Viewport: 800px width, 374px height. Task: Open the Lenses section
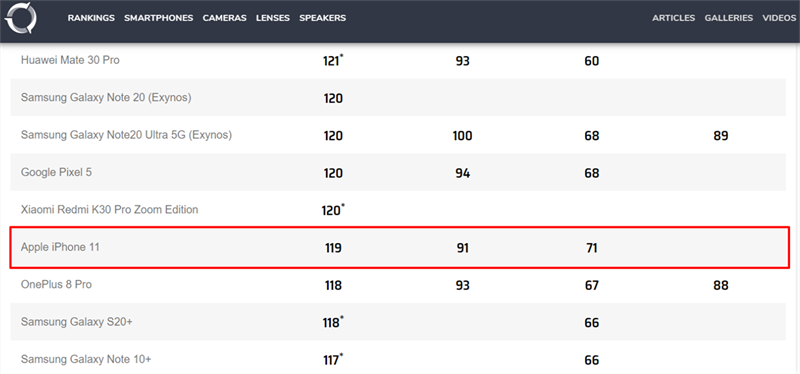pyautogui.click(x=273, y=18)
